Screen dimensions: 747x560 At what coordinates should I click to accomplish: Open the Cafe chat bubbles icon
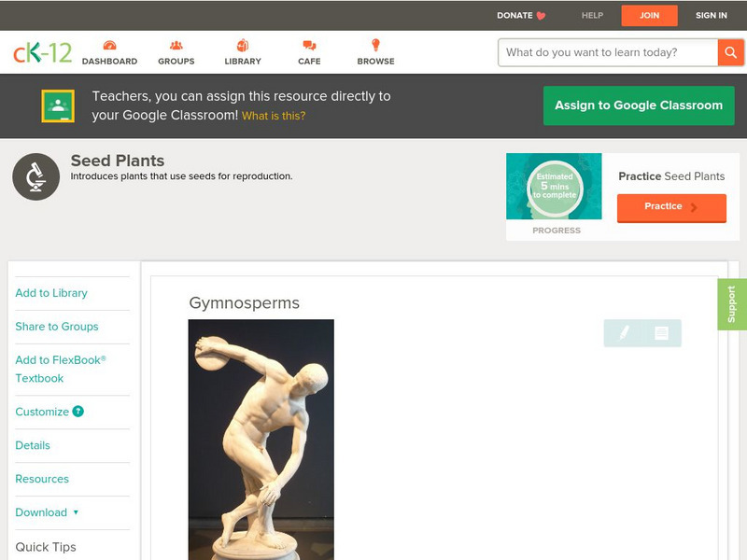309,45
